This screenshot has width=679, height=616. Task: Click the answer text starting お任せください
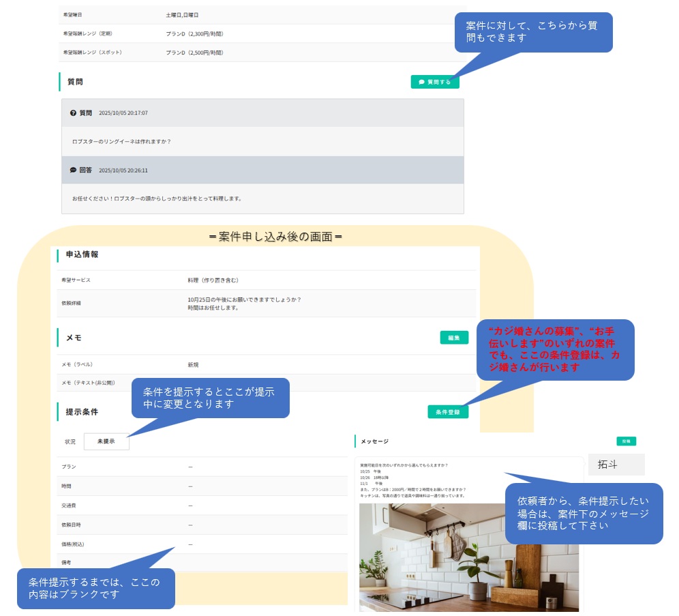157,199
